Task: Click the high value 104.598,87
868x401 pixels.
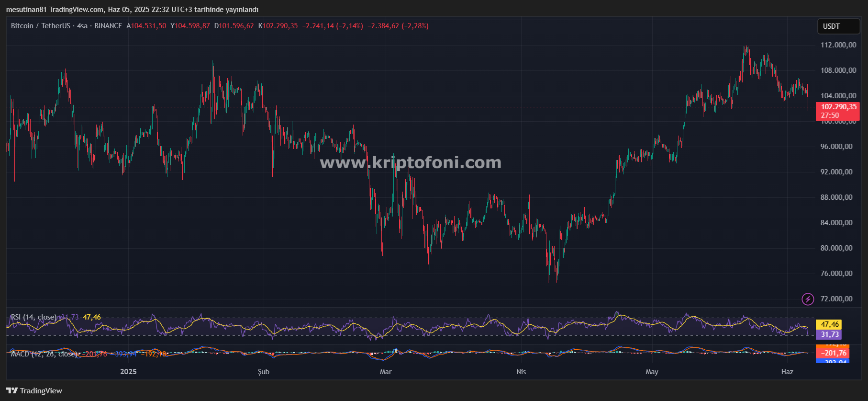Action: 192,26
